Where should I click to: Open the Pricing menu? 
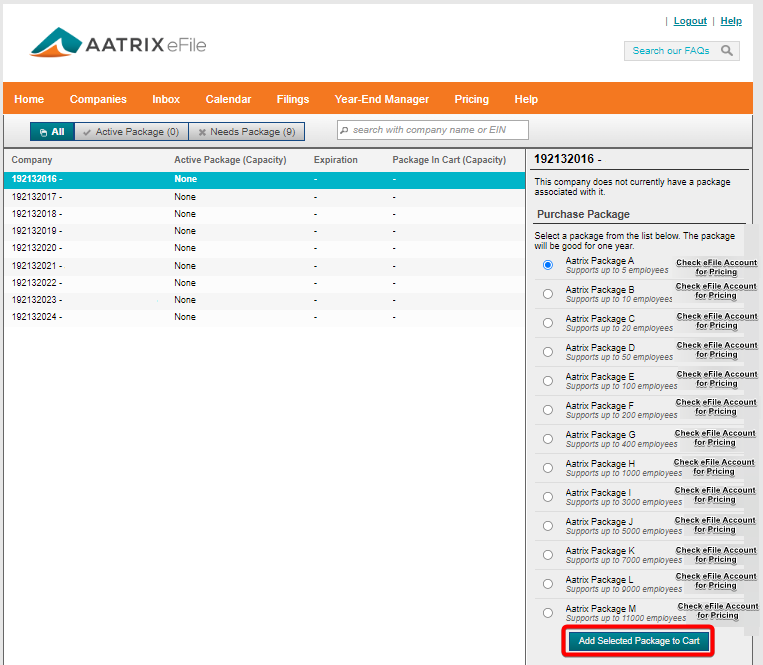[x=472, y=99]
